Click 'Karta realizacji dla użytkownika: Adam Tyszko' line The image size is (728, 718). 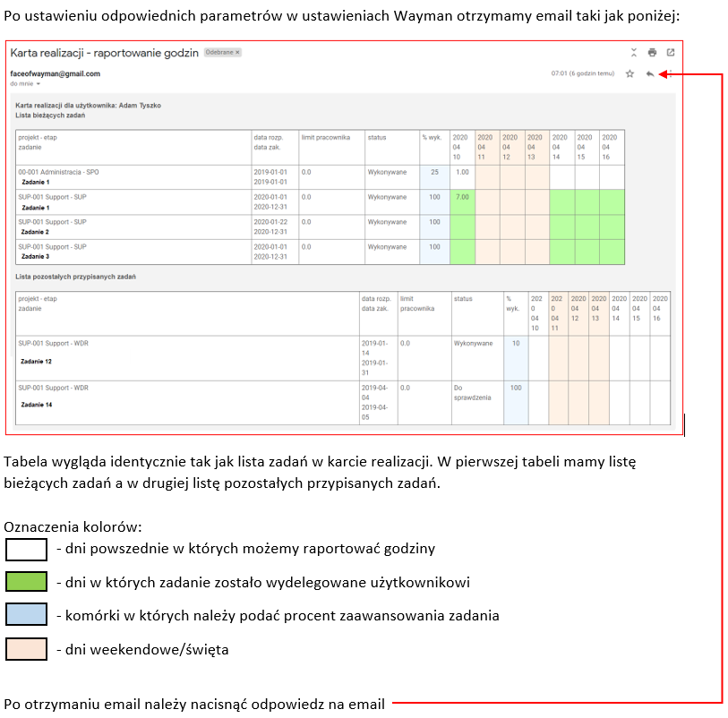(x=89, y=106)
